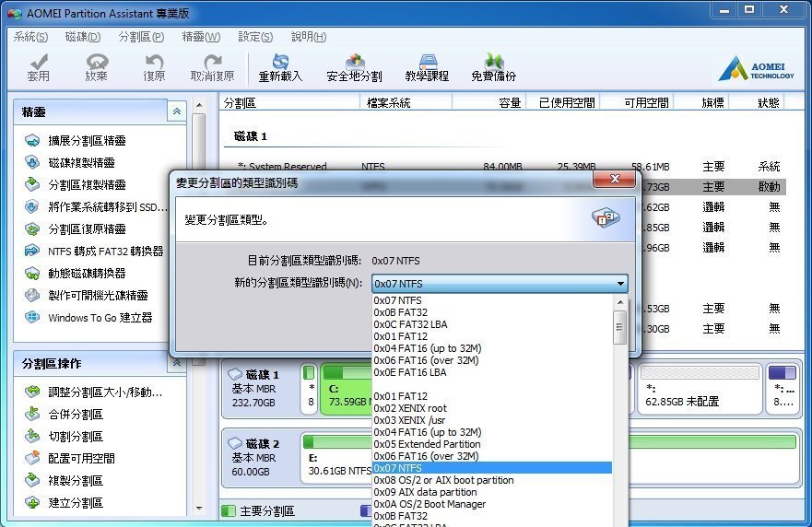Click sidebar scrollbar down arrow
Screen dimensions: 812x527
click(199, 509)
